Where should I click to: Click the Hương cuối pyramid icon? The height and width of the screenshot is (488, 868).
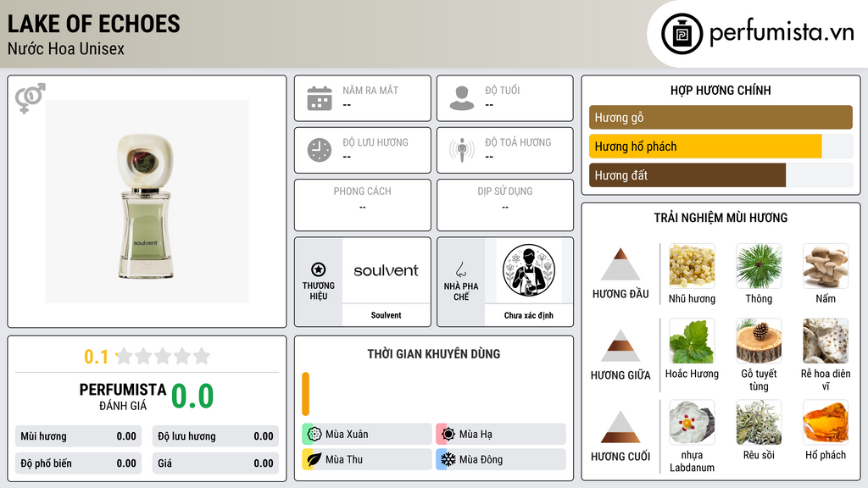(620, 427)
